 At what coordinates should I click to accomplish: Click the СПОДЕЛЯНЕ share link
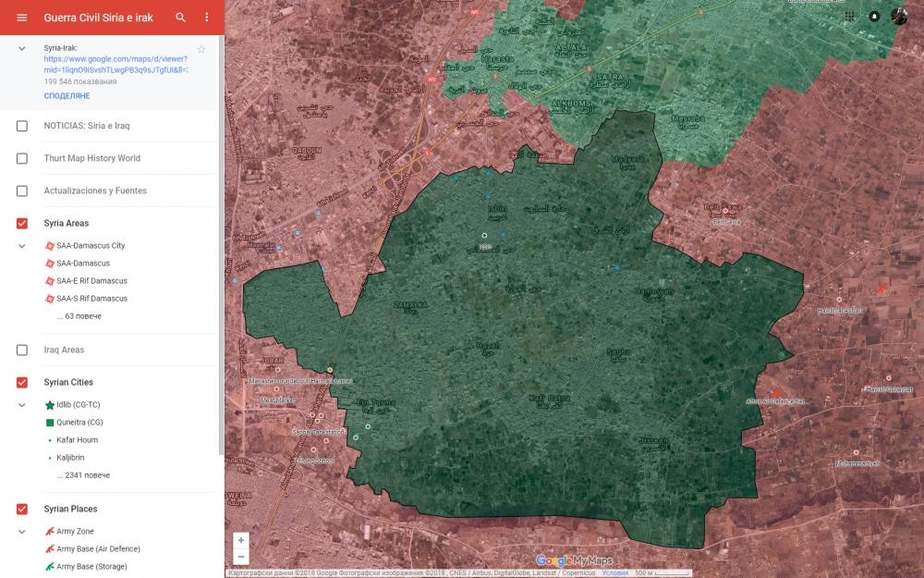[67, 96]
